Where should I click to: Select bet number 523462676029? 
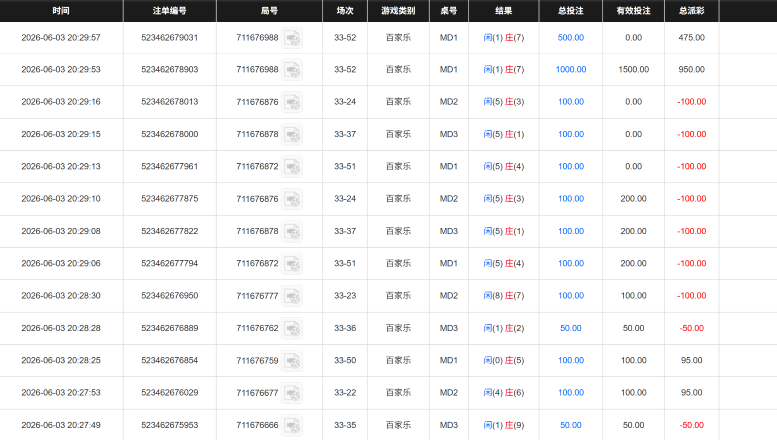pos(169,392)
